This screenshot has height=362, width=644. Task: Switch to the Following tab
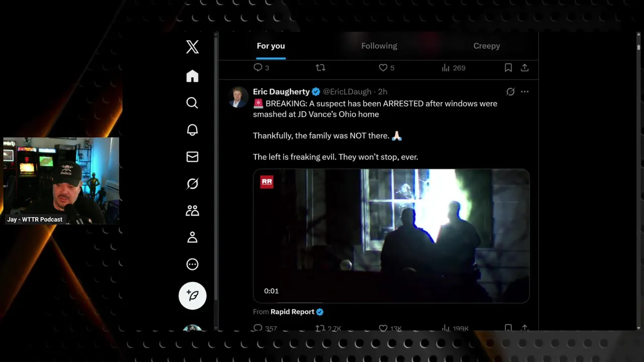coord(379,46)
